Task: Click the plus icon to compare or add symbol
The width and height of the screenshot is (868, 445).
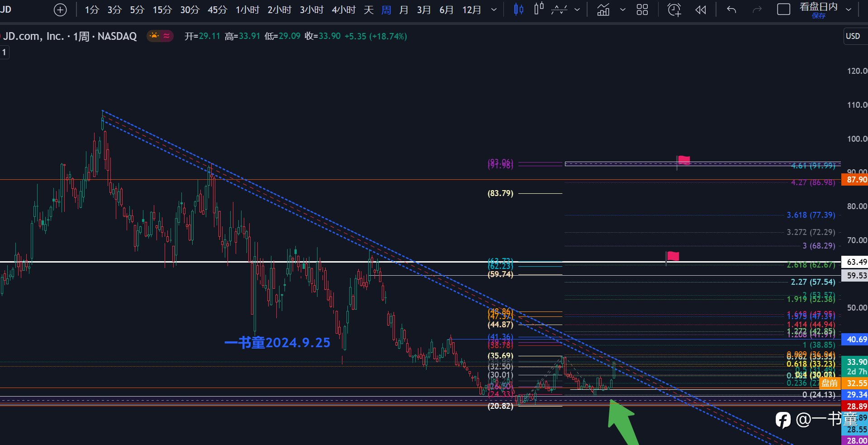Action: pyautogui.click(x=60, y=10)
